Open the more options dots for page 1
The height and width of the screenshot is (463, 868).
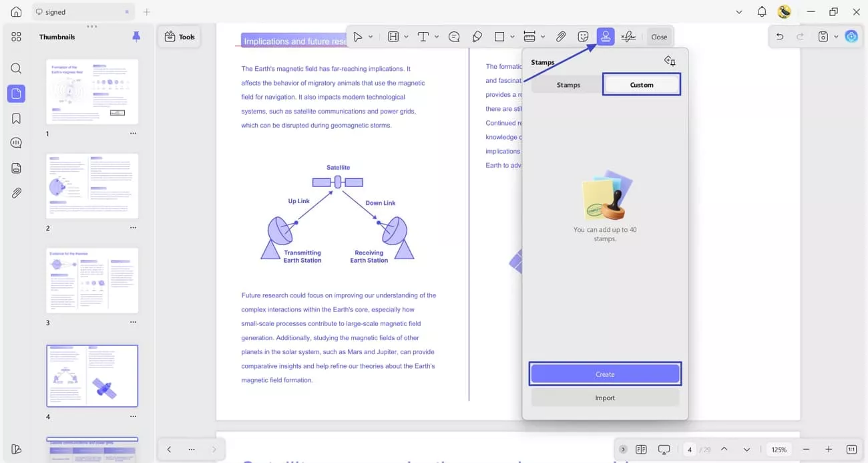[133, 134]
